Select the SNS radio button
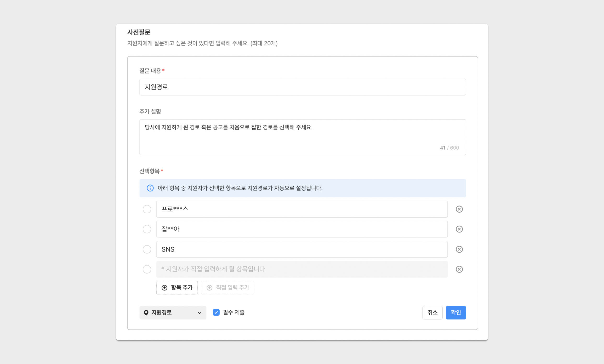The width and height of the screenshot is (604, 364). 147,249
